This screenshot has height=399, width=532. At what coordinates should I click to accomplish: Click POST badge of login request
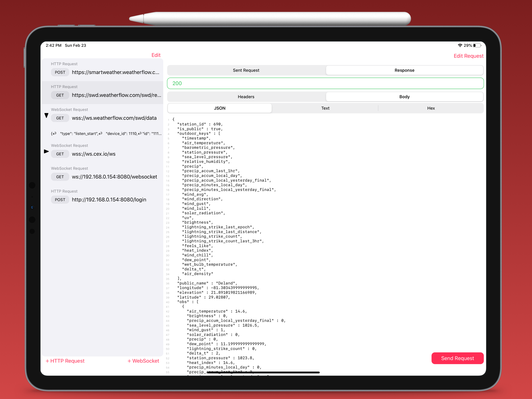coord(60,200)
